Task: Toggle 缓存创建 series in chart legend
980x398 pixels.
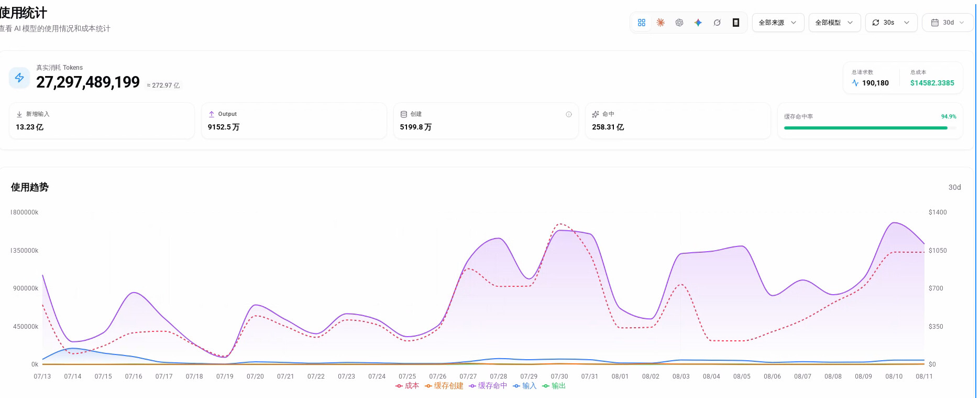Action: tap(444, 386)
